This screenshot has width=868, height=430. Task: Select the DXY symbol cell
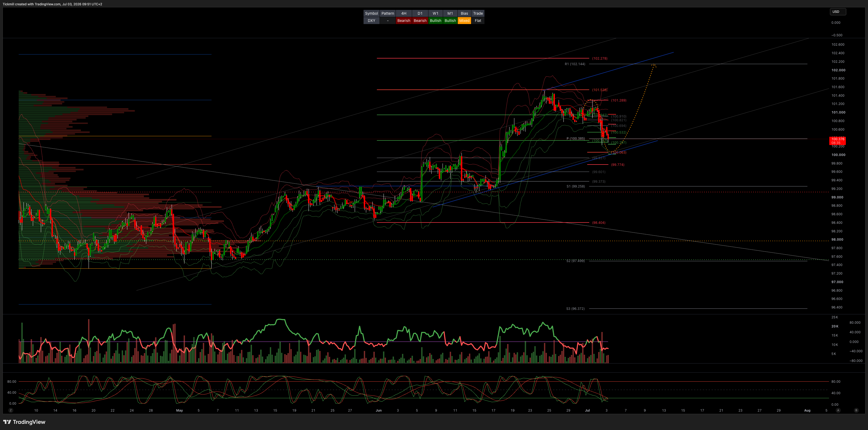click(371, 21)
